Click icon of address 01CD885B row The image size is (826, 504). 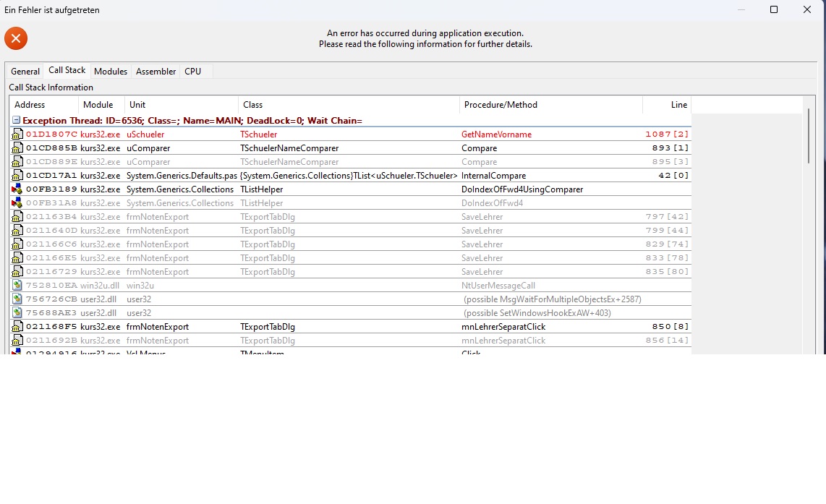coord(17,148)
